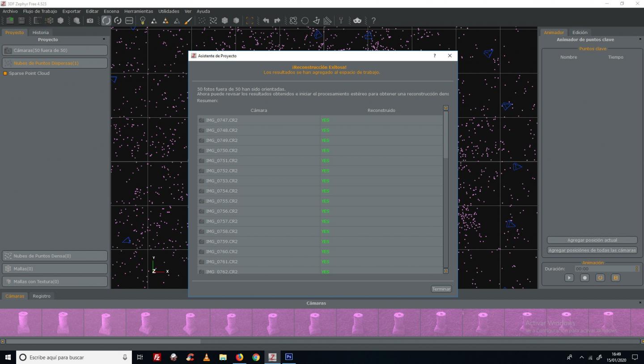Click the wrench options icon
Viewport: 644px width, 364px height.
coord(341,21)
